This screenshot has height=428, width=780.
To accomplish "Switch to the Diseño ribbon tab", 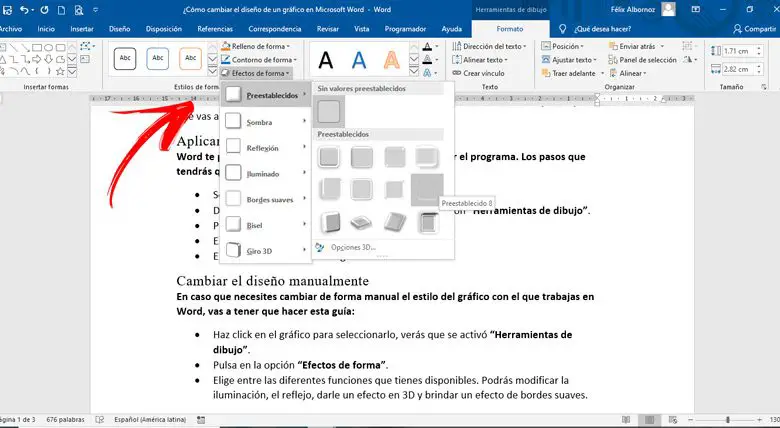I will click(119, 29).
